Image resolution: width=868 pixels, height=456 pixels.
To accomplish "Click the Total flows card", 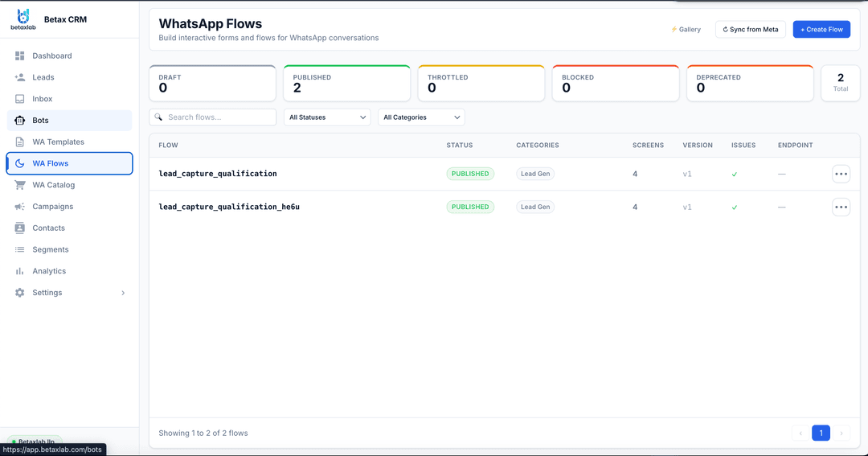I will [x=841, y=83].
